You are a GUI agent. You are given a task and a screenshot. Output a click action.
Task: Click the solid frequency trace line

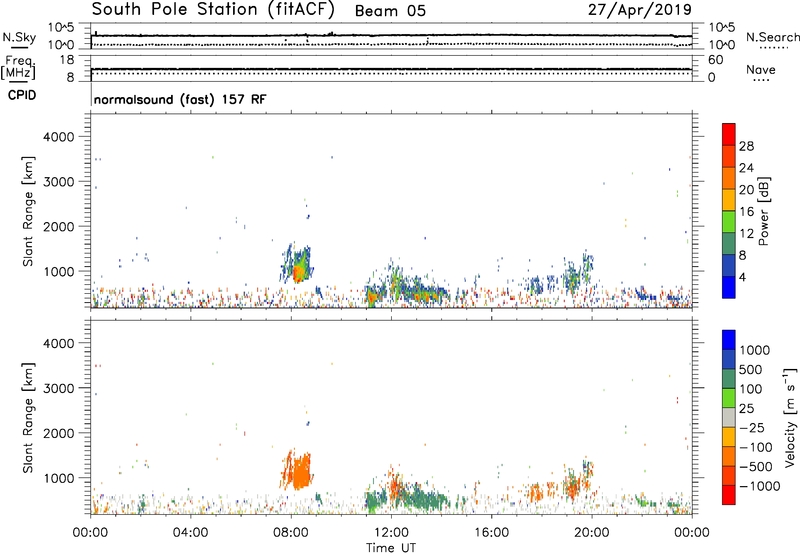pos(391,69)
